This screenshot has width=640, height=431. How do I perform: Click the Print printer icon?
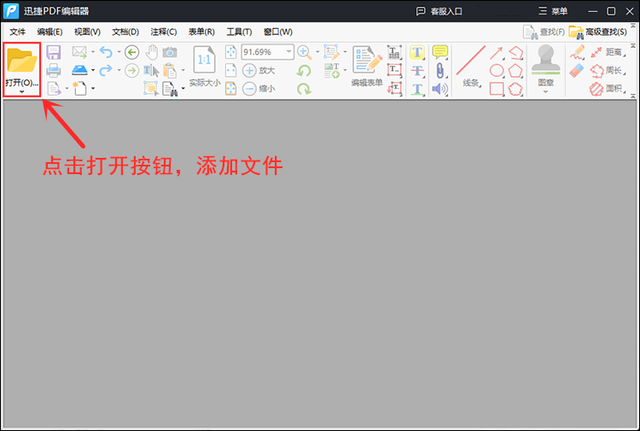coord(53,70)
